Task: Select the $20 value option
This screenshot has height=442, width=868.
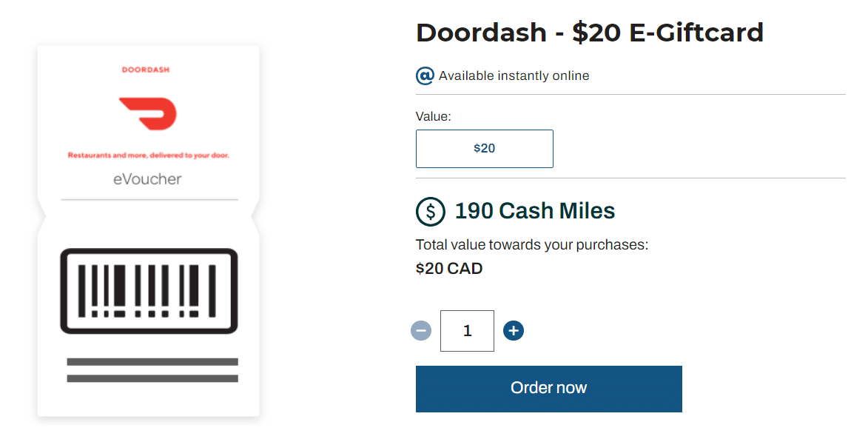Action: pyautogui.click(x=484, y=148)
